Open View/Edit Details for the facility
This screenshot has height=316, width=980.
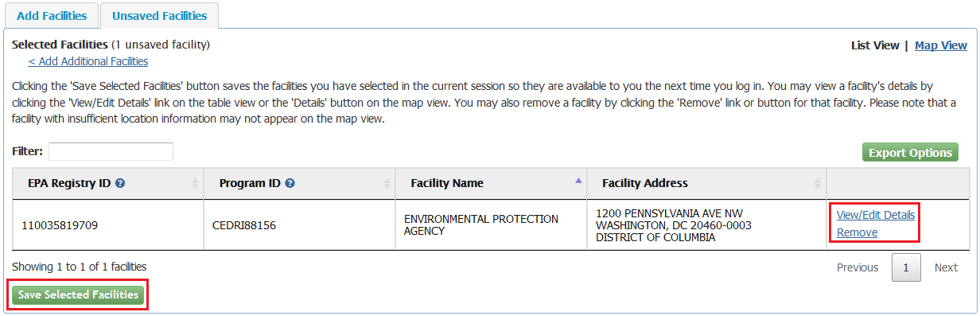tap(876, 215)
